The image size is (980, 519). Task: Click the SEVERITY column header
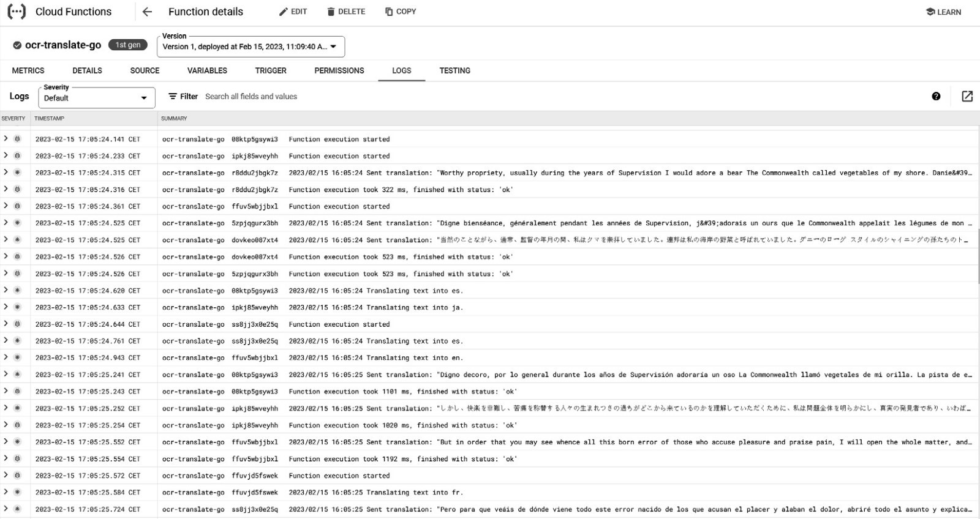tap(13, 118)
